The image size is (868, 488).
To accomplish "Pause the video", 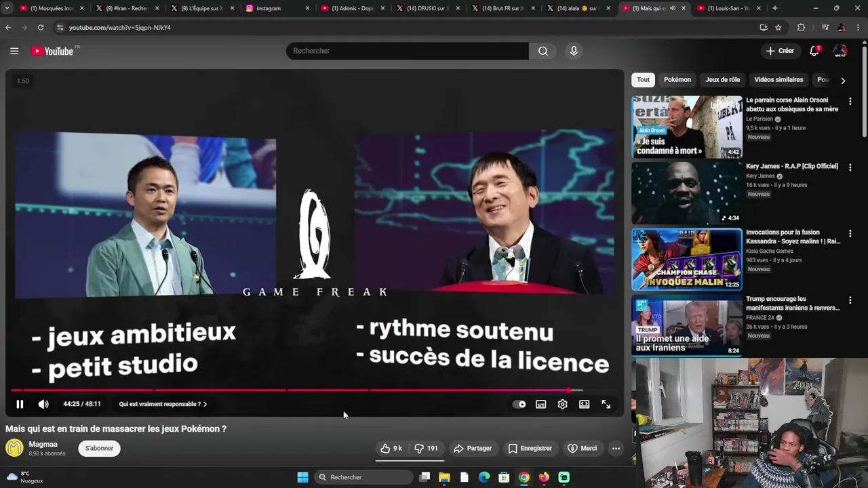I will pyautogui.click(x=20, y=404).
